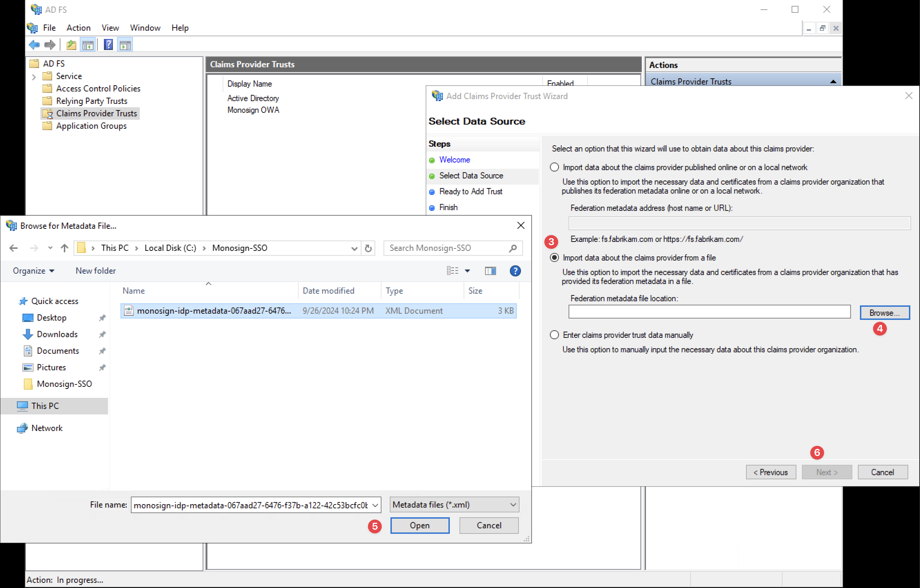Image resolution: width=920 pixels, height=588 pixels.
Task: Click the Browse... button
Action: (884, 313)
